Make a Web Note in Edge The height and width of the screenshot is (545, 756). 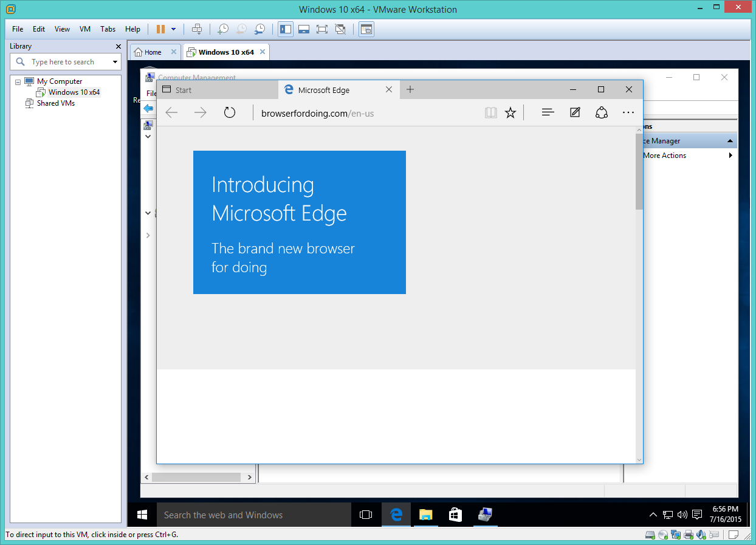point(574,112)
